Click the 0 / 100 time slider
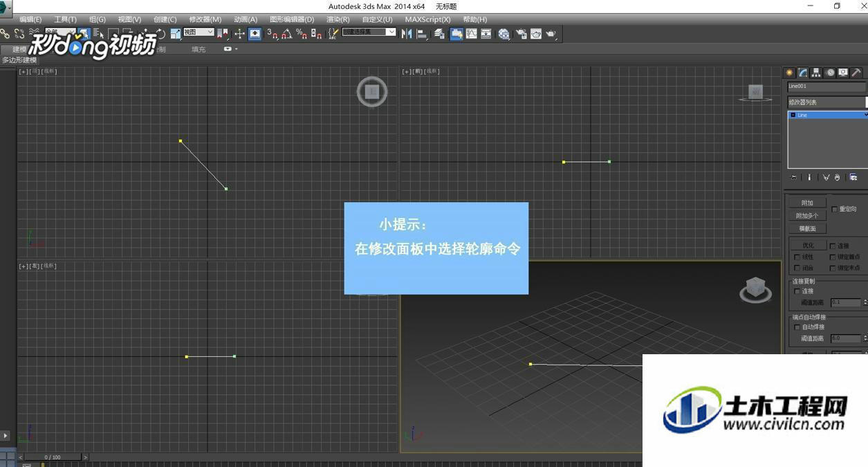Screen dimensions: 868x467 coord(53,457)
